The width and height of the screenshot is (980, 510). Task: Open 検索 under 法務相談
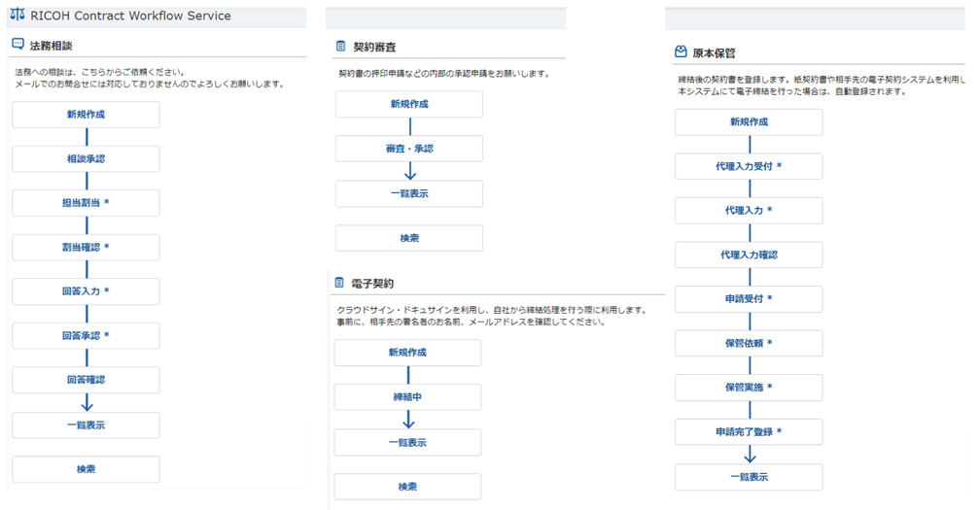tap(86, 470)
